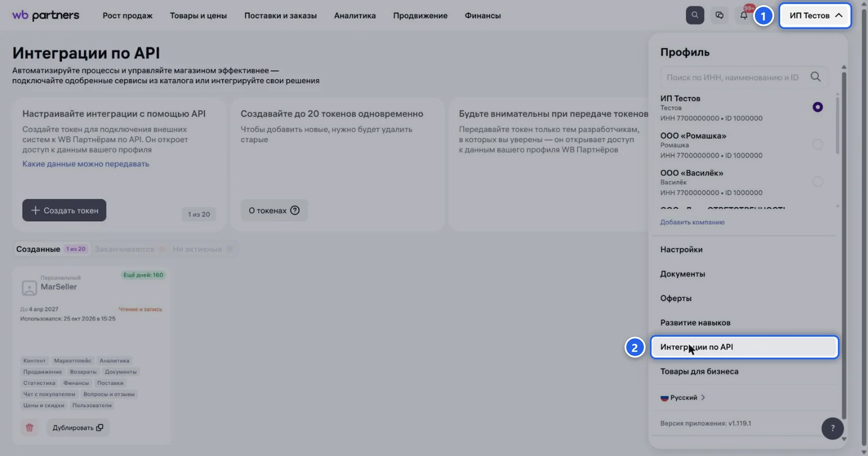Viewport: 868px width, 456px height.
Task: Click the magnifier icon in profile search field
Action: point(815,77)
